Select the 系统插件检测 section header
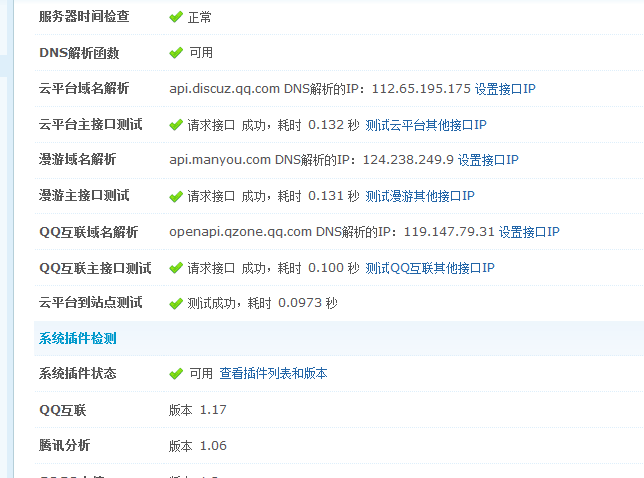644x478 pixels. coord(78,338)
